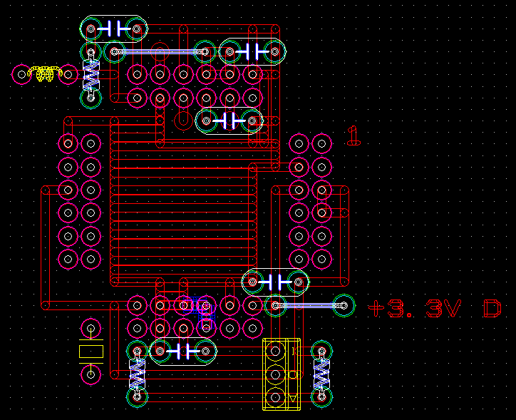Image resolution: width=516 pixels, height=420 pixels.
Task: Click the red via left of the middle capacitor
Action: tap(183, 121)
